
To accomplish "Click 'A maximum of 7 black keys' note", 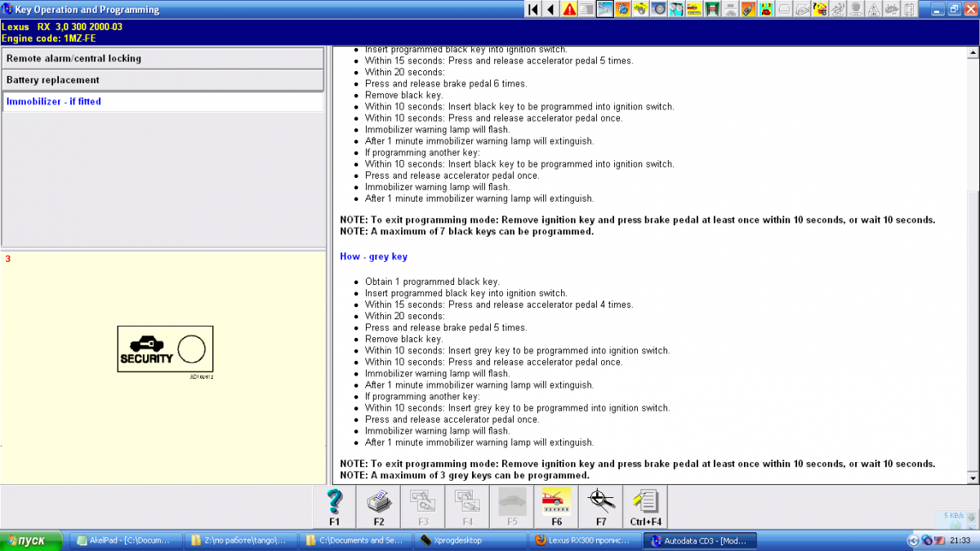I will tap(466, 232).
